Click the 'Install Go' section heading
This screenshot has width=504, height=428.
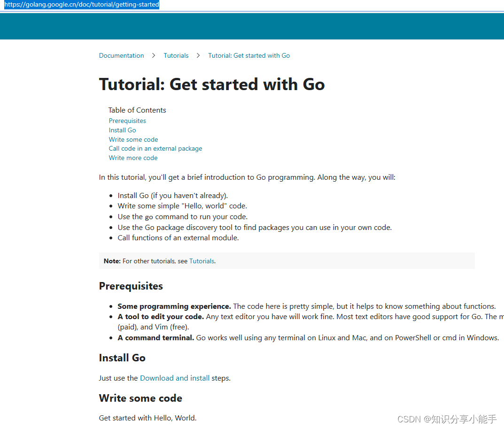tap(122, 358)
